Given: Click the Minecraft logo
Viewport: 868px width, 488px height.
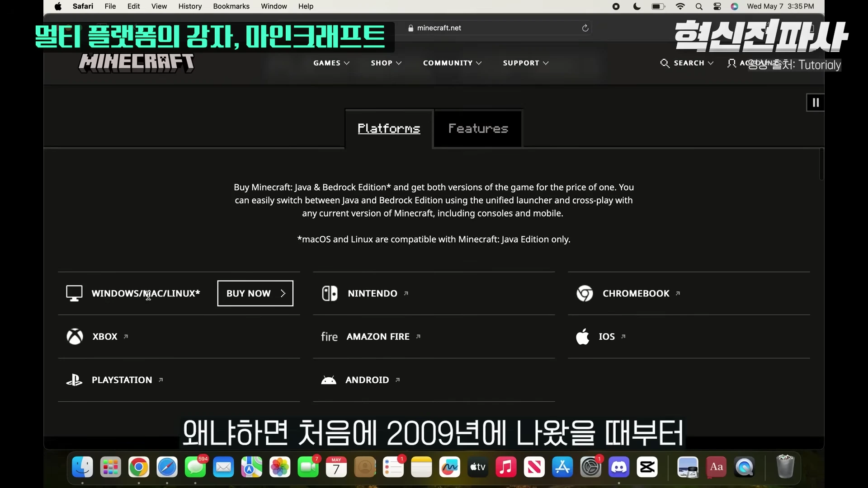Looking at the screenshot, I should (137, 63).
